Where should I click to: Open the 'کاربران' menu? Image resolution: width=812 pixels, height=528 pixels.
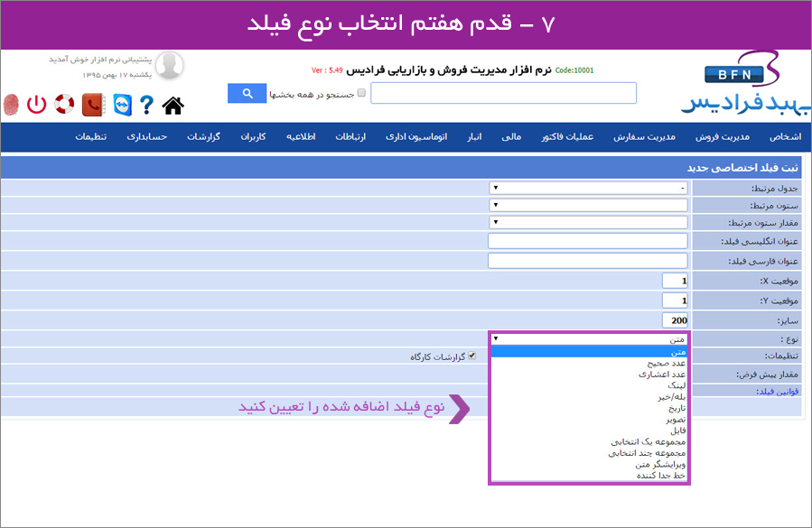[253, 136]
